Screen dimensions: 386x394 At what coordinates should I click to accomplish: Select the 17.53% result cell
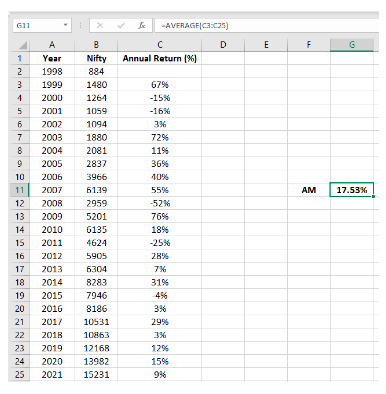click(x=352, y=190)
